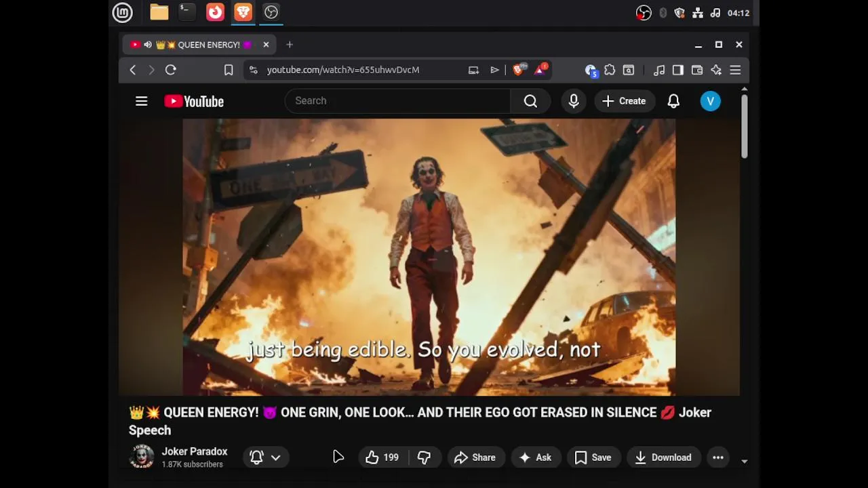Go to the YouTube home logo
Viewport: 868px width, 488px height.
point(194,101)
